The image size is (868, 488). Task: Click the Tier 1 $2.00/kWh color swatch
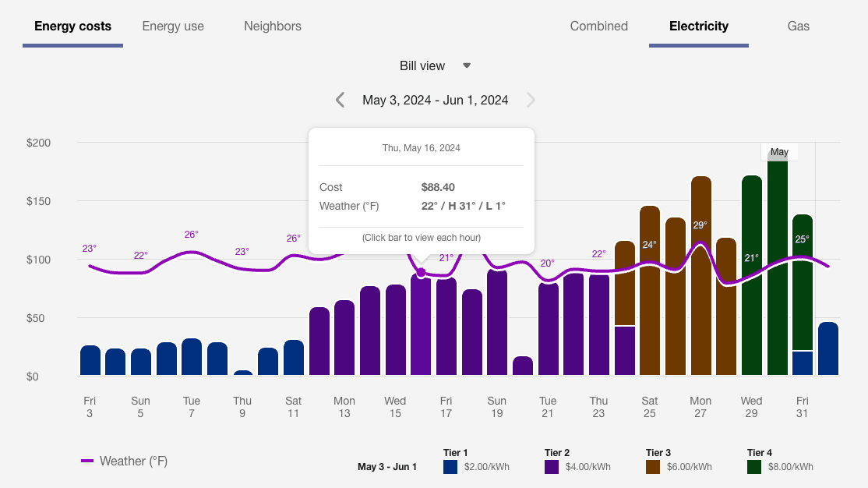tap(450, 466)
